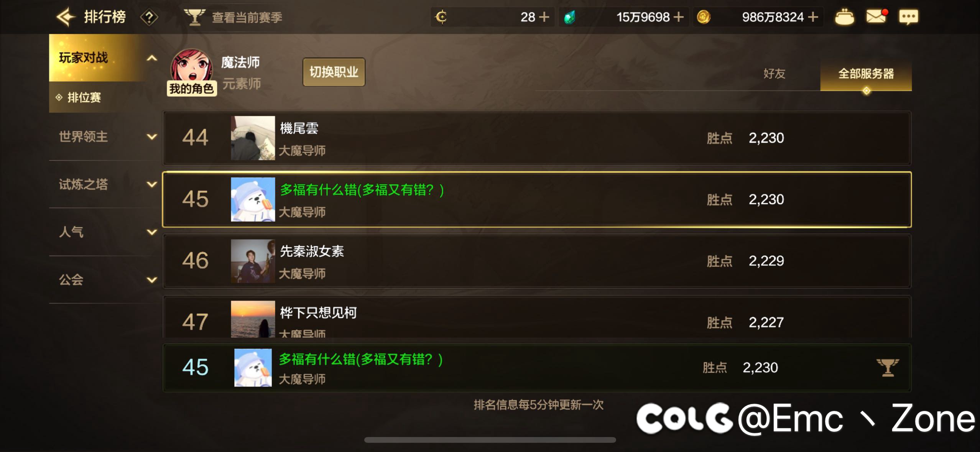The image size is (980, 452).
Task: Add more green gems with plus
Action: coord(678,17)
